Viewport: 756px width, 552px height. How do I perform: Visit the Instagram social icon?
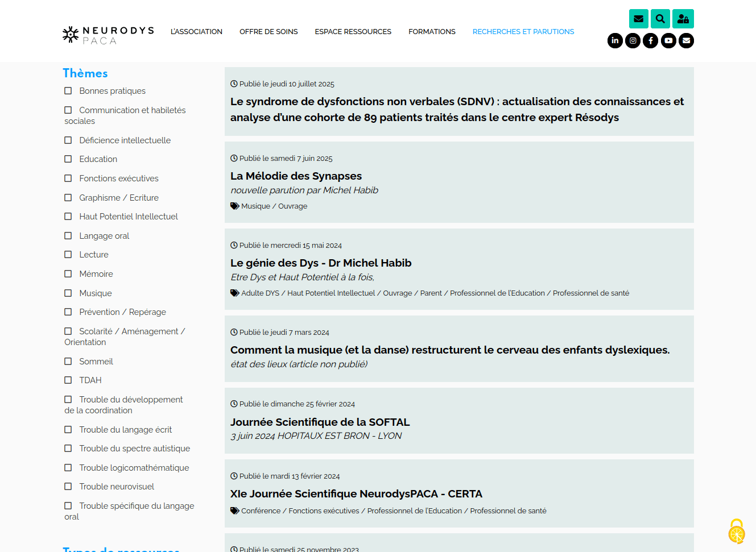(x=633, y=40)
